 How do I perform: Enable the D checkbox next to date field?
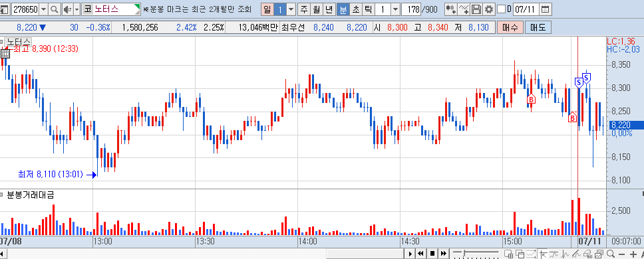click(502, 9)
